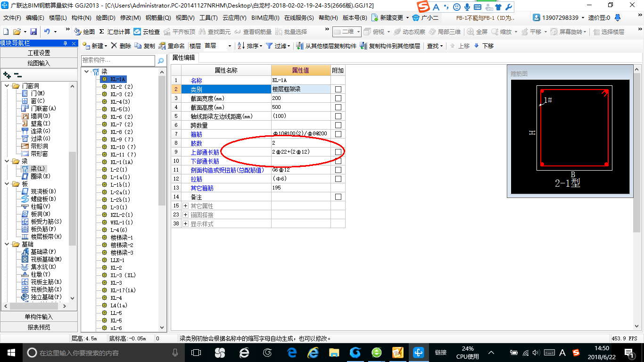Open the 工具(T) menu
The width and height of the screenshot is (644, 362).
pyautogui.click(x=208, y=17)
